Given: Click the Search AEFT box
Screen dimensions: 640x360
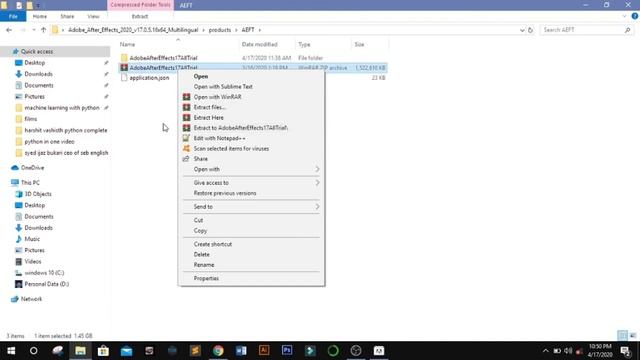Looking at the screenshot, I should 586,30.
